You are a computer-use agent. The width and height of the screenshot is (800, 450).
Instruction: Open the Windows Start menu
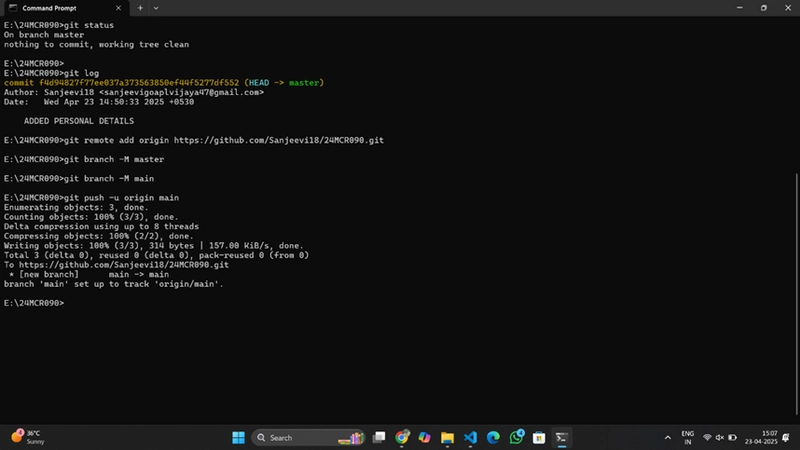coord(238,438)
